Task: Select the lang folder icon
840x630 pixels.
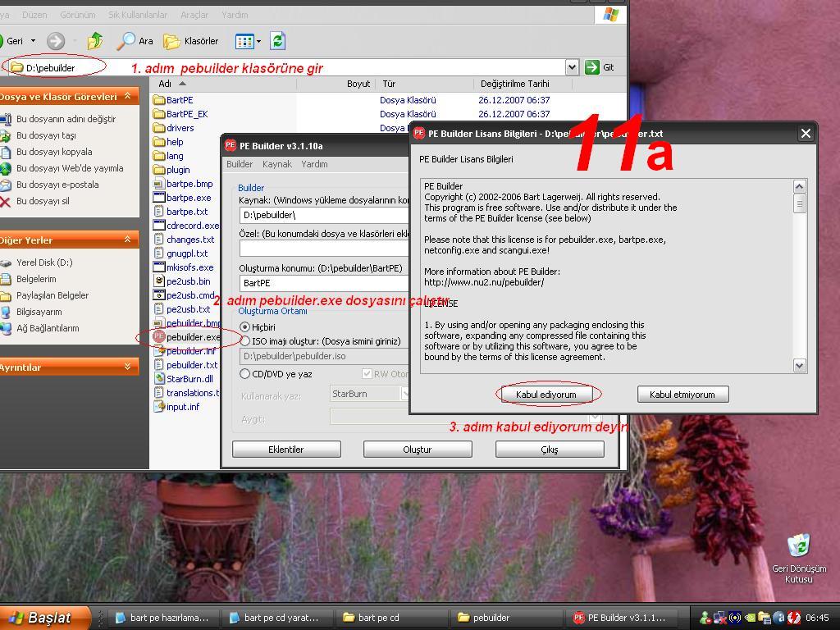Action: [159, 155]
